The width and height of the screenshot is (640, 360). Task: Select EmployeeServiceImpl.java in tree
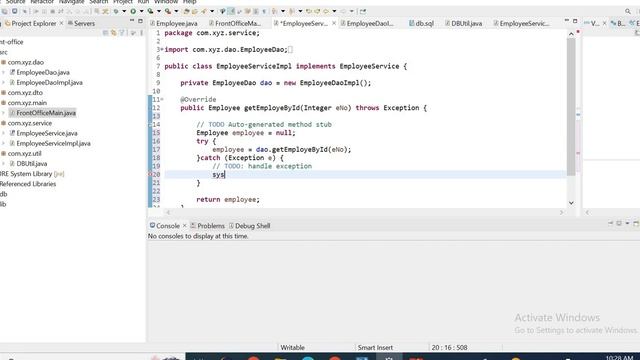coord(53,143)
